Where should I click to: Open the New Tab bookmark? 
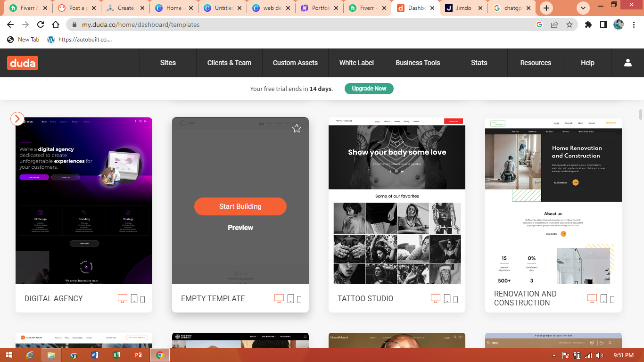23,40
